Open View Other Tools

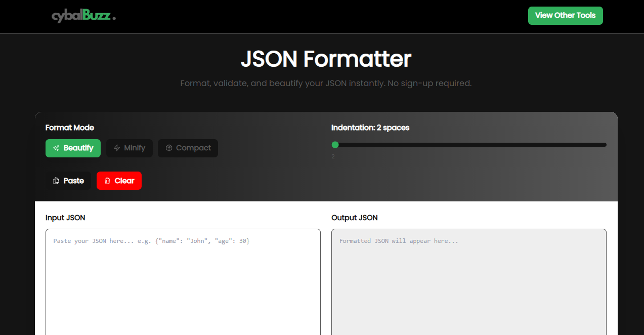pyautogui.click(x=565, y=16)
